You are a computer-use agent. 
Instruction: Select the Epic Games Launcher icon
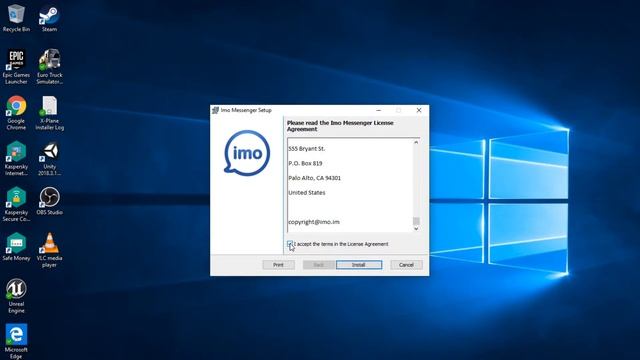(x=16, y=67)
